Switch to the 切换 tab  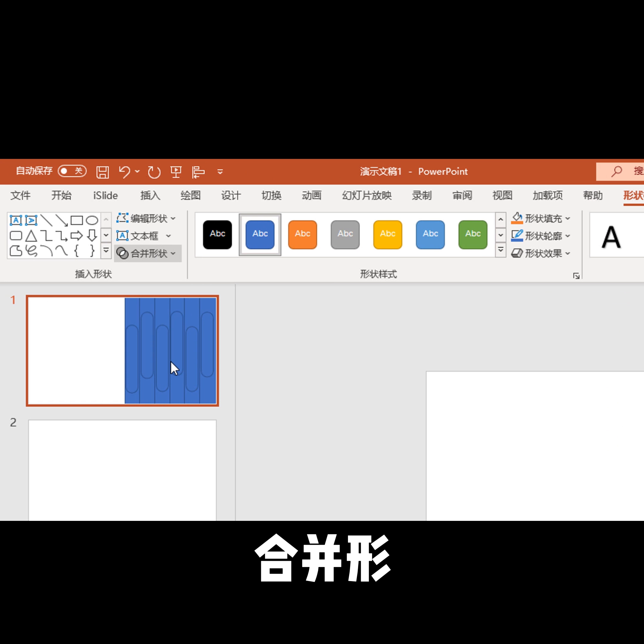(x=271, y=195)
